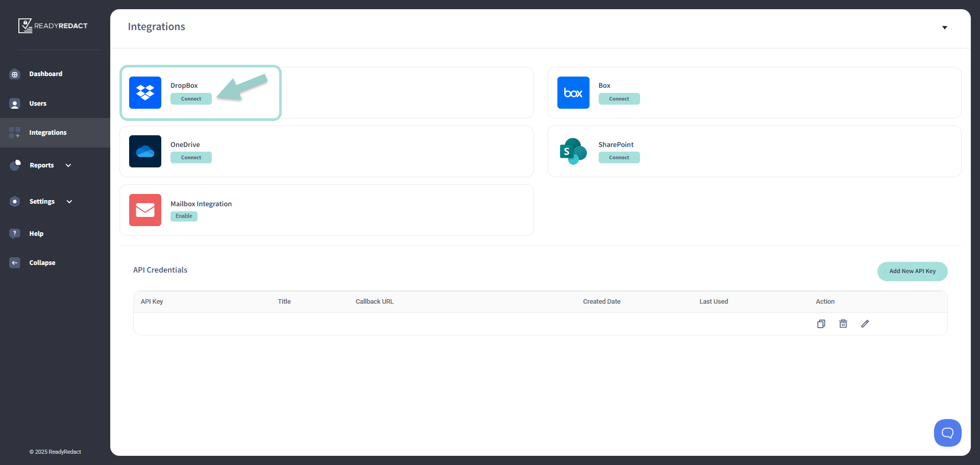Click the Reports pie chart icon
Viewport: 980px width, 465px height.
point(15,165)
